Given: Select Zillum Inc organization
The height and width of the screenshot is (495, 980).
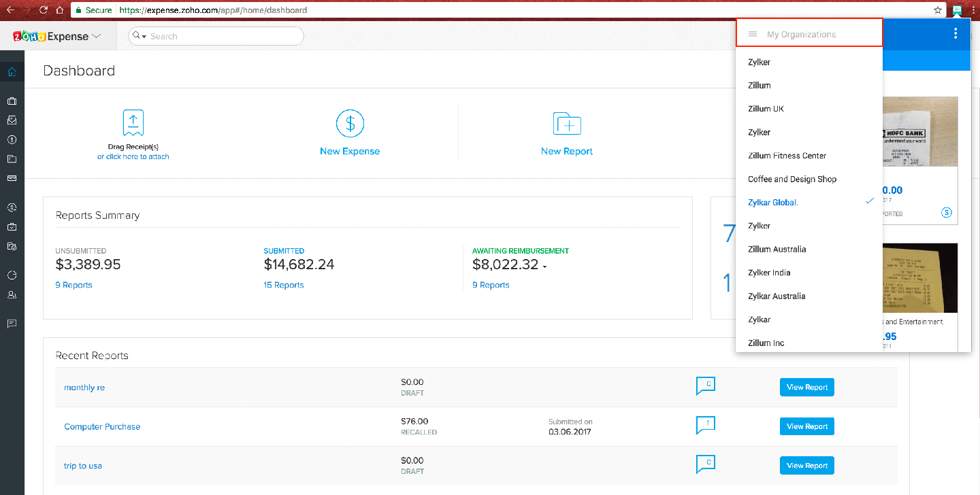Looking at the screenshot, I should [809, 343].
